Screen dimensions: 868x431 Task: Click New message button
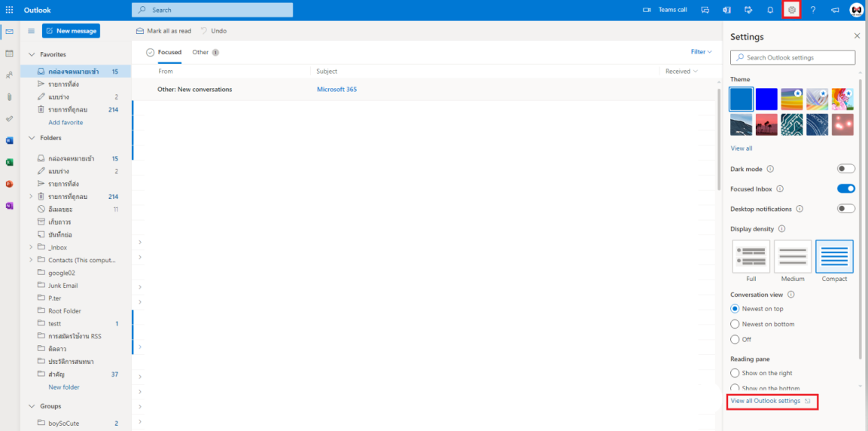tap(71, 31)
